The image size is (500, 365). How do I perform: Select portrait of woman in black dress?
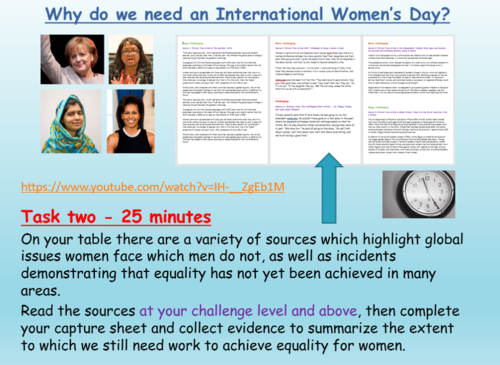click(x=131, y=121)
